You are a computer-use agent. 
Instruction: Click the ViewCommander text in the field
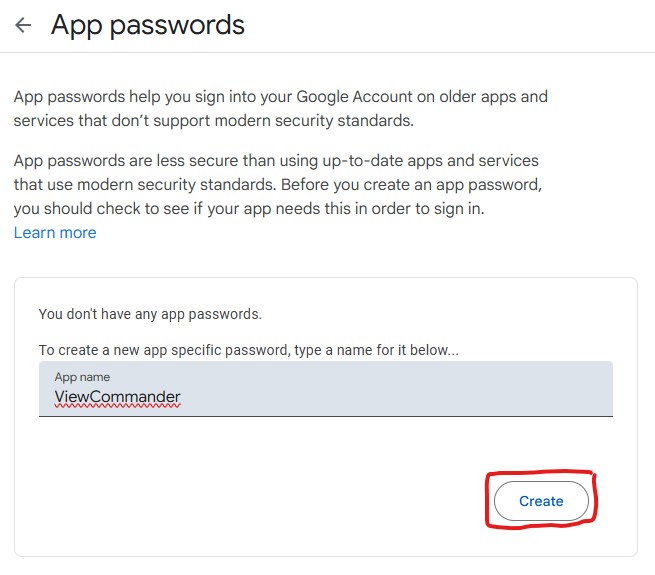point(117,397)
